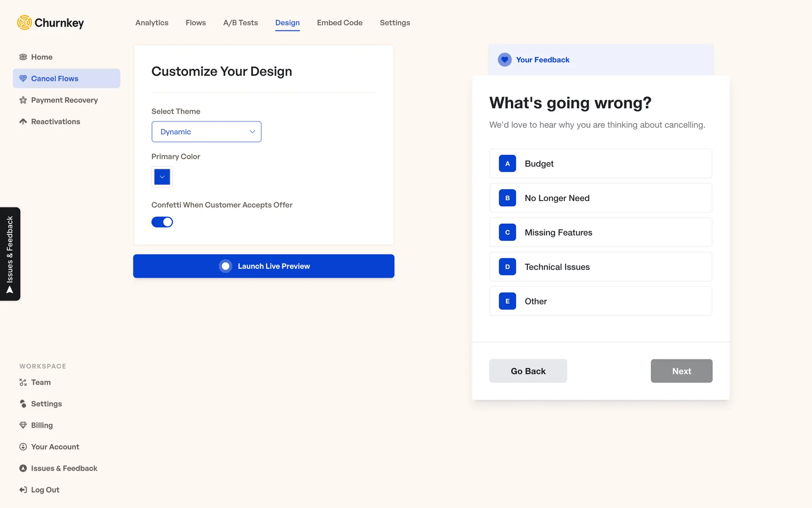Open the Select Theme dropdown

click(206, 132)
